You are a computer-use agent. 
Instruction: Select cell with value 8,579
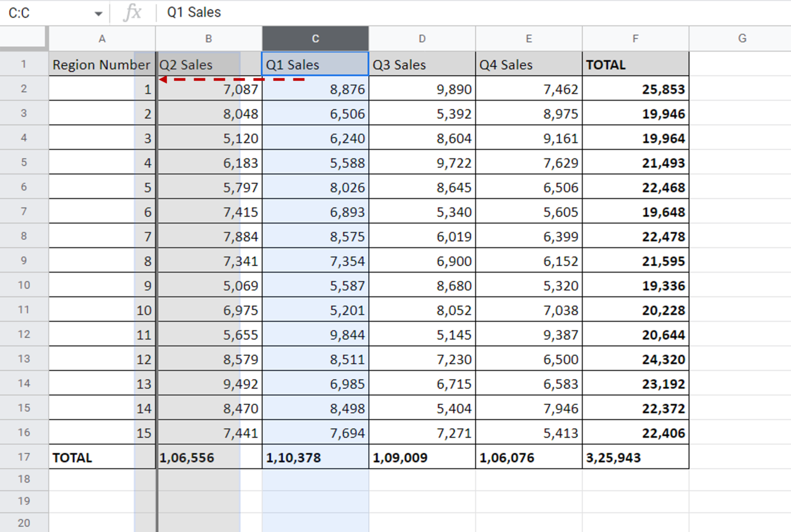pos(209,358)
